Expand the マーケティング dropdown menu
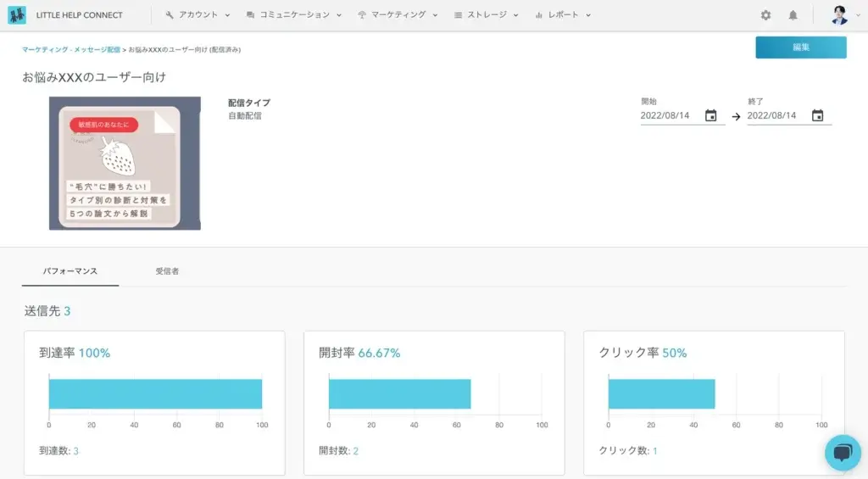 point(398,15)
